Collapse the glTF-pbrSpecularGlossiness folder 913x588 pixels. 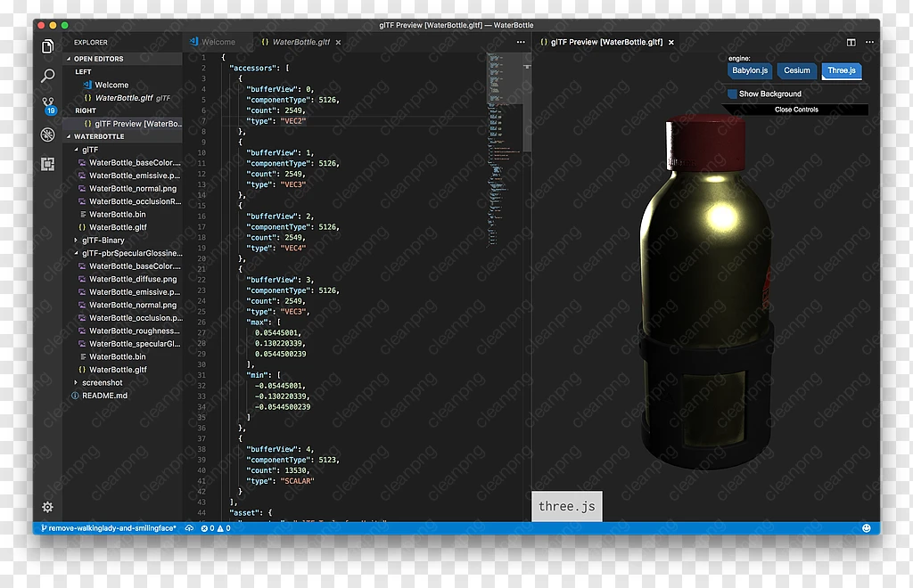click(123, 253)
